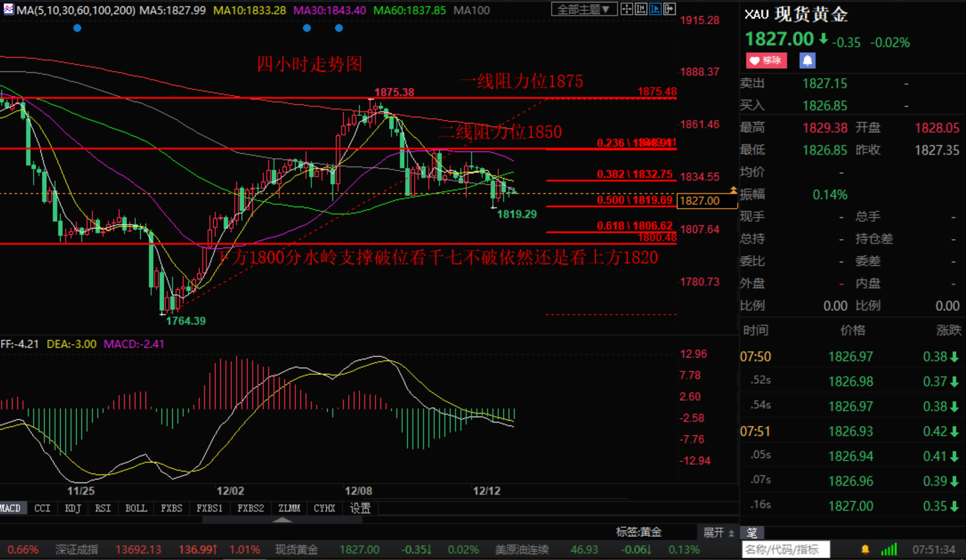The height and width of the screenshot is (560, 966).
Task: Click 现货黄金 in the bottom ticker
Action: pos(296,550)
